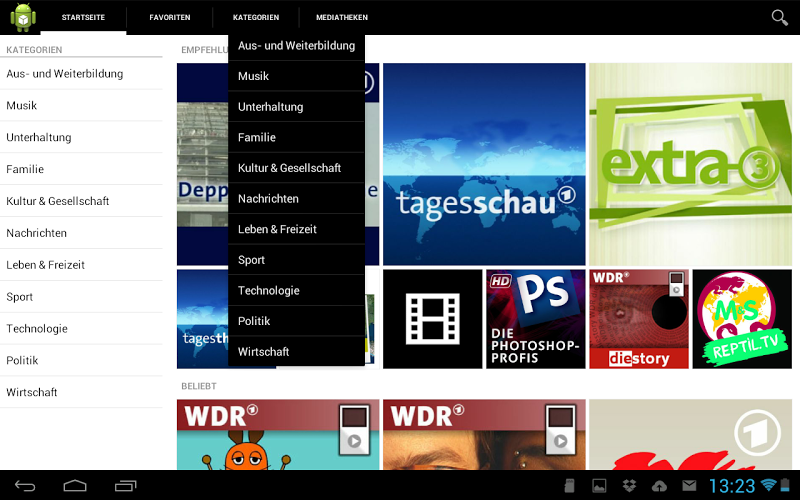Open the film strip placeholder tile
Image resolution: width=800 pixels, height=500 pixels.
tap(433, 319)
